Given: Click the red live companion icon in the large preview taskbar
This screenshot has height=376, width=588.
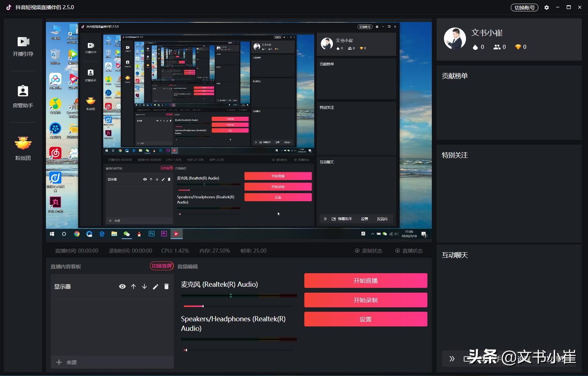Looking at the screenshot, I should (176, 234).
